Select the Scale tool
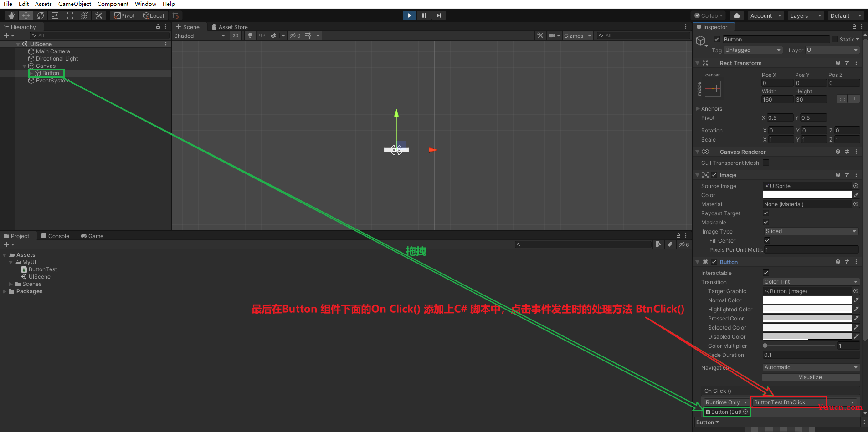The width and height of the screenshot is (868, 432). pos(55,15)
